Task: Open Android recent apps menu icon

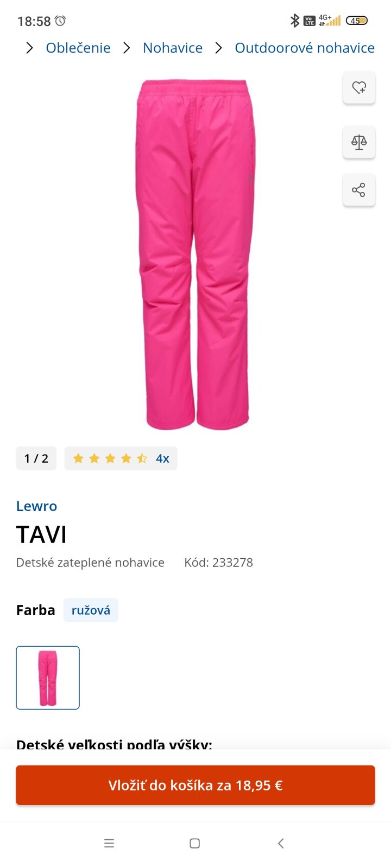Action: [109, 843]
